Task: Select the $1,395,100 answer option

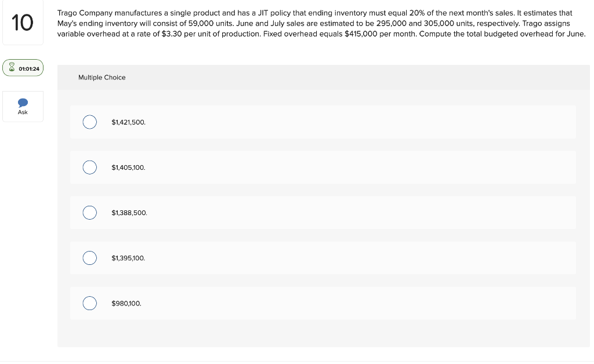Action: 89,258
